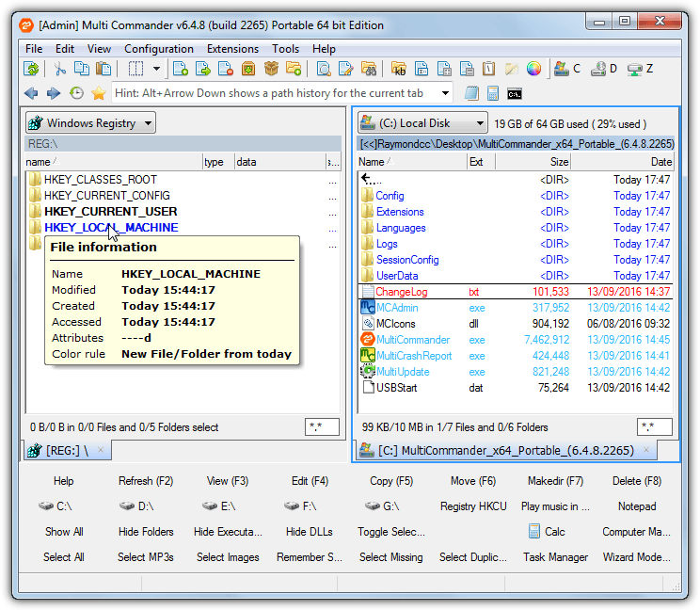Image resolution: width=700 pixels, height=610 pixels.
Task: Open the Edit menu
Action: coord(65,49)
